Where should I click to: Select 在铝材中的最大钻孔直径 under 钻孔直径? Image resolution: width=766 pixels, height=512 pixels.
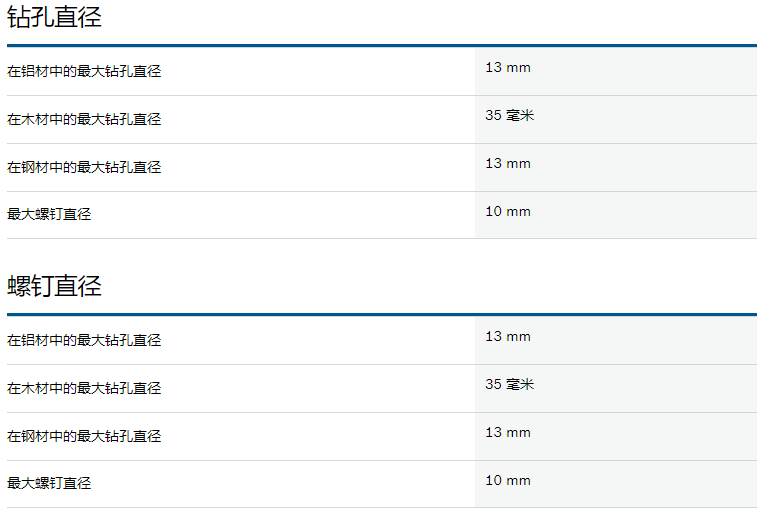pyautogui.click(x=84, y=71)
